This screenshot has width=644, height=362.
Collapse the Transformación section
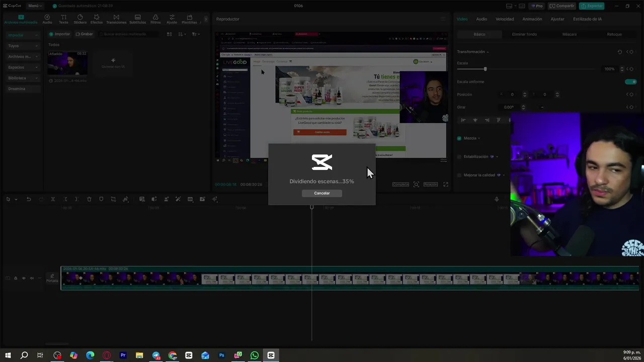(488, 52)
